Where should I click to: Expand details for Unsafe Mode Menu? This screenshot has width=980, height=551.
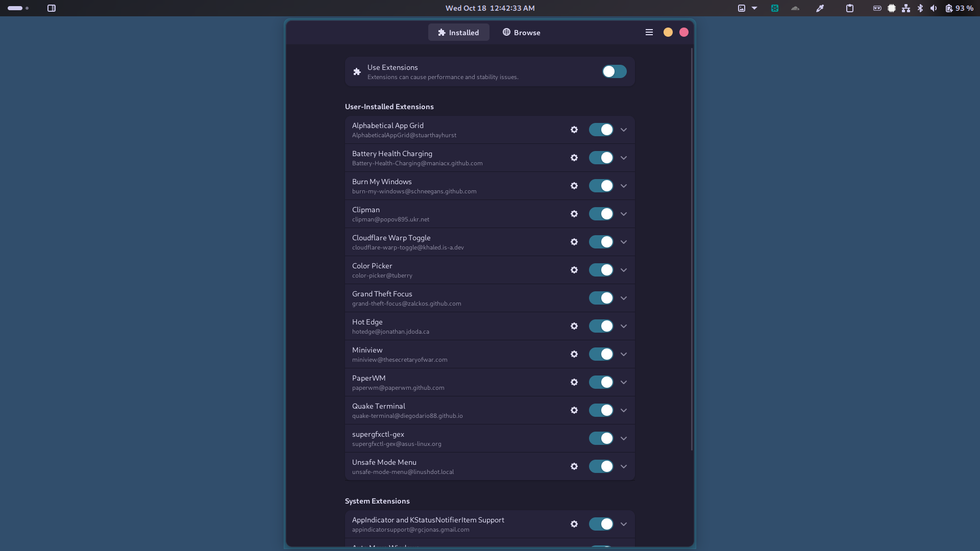point(623,466)
